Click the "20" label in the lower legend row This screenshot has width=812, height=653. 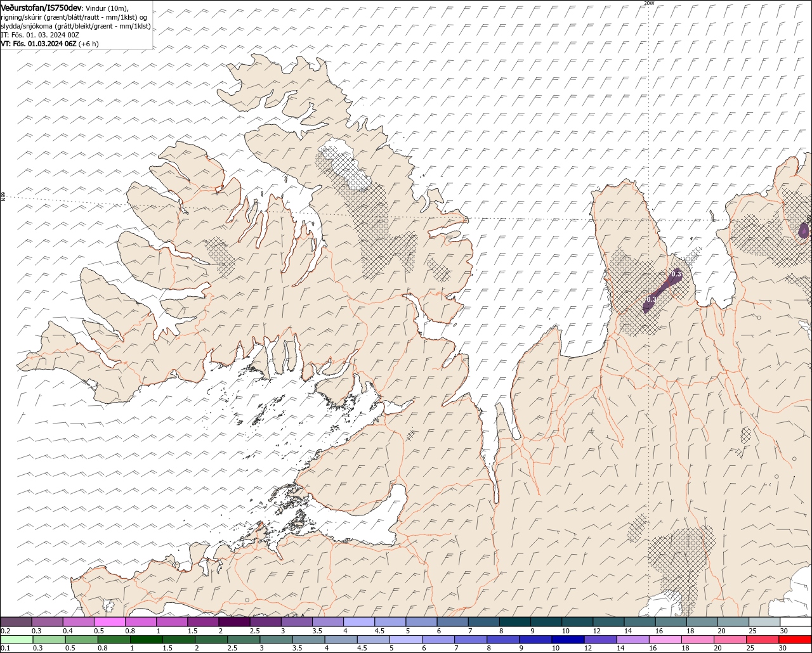(717, 648)
